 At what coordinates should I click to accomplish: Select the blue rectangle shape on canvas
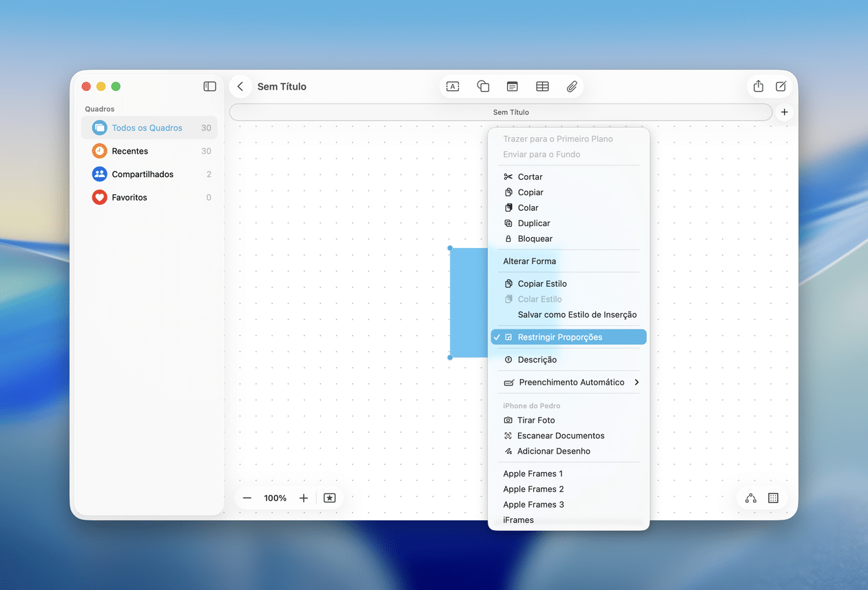468,303
